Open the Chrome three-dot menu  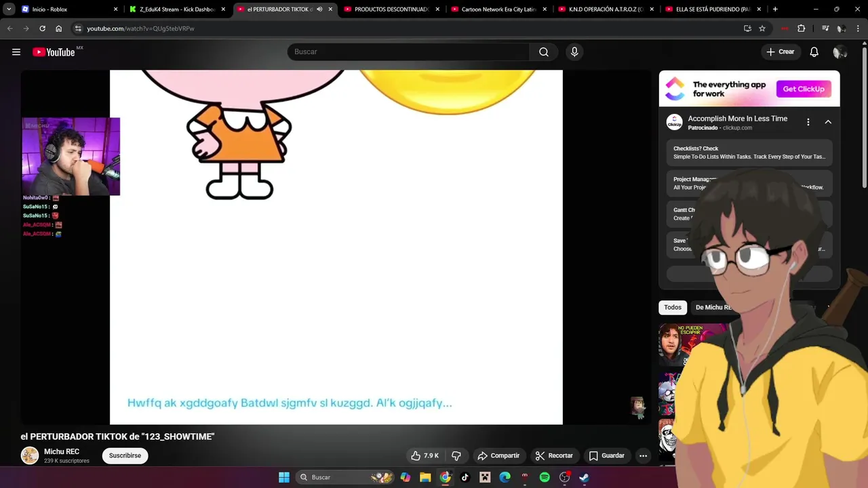coord(859,28)
